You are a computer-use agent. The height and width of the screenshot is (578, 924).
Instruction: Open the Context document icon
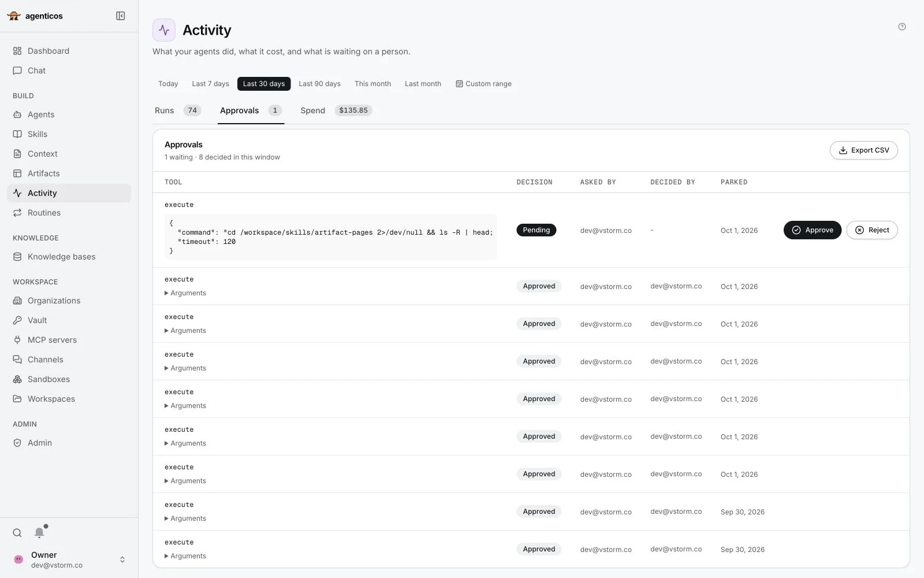tap(17, 154)
